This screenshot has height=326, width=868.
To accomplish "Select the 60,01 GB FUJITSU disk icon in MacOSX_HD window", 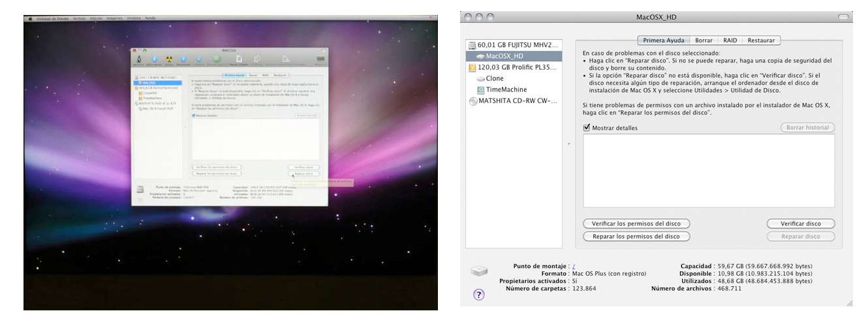I will (x=471, y=45).
